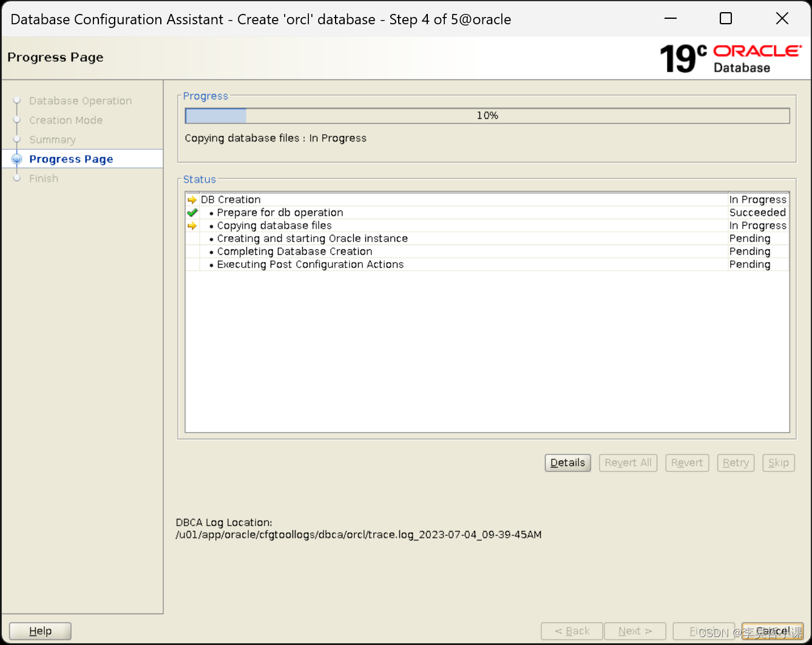Select the Database Operation step
Image resolution: width=812 pixels, height=645 pixels.
(80, 101)
